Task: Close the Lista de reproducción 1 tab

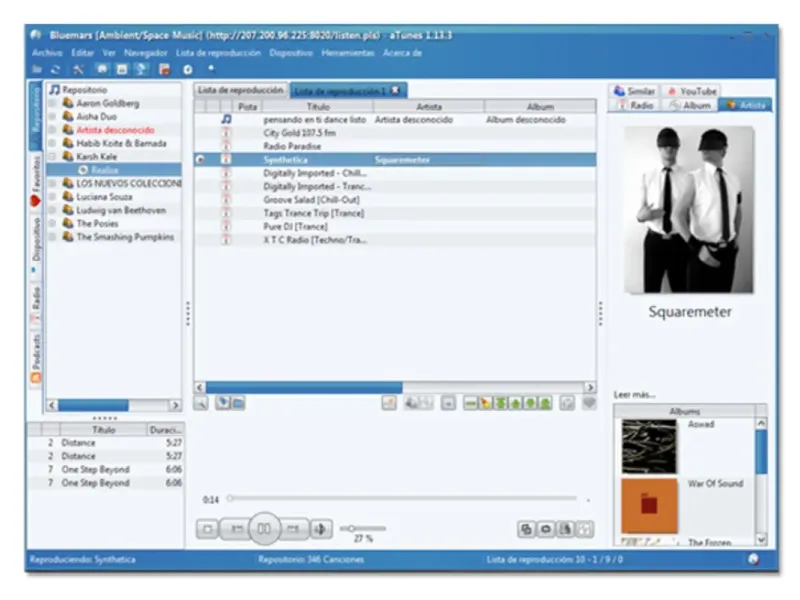Action: (x=395, y=90)
